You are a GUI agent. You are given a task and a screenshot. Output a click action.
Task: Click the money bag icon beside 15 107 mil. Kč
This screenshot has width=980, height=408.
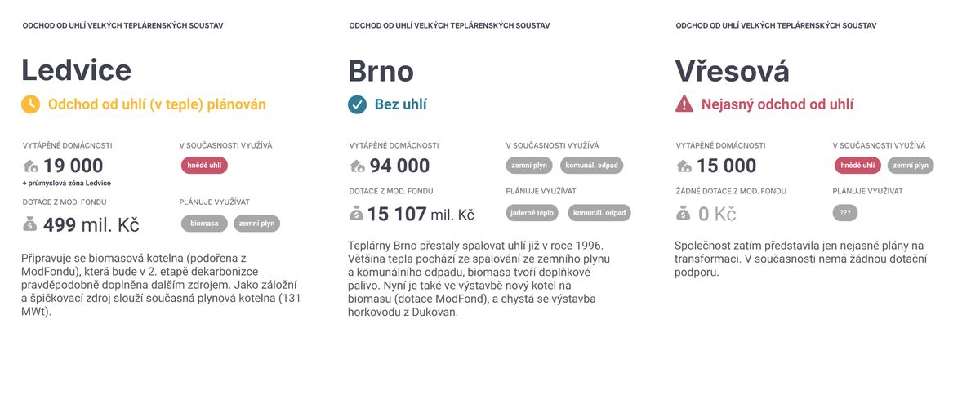[357, 214]
